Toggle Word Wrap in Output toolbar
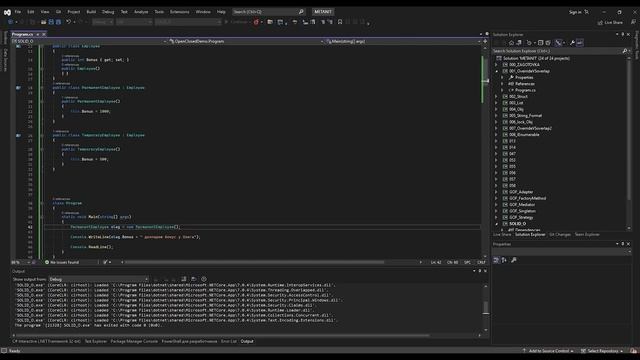Viewport: 640px width, 360px height. pos(193,279)
